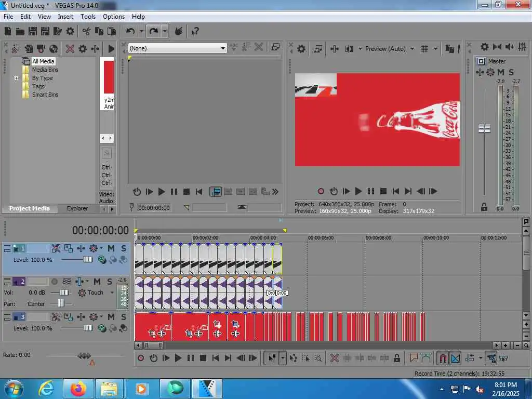Viewport: 532px width, 399px height.
Task: Click the Redo arrow button
Action: coord(154,32)
